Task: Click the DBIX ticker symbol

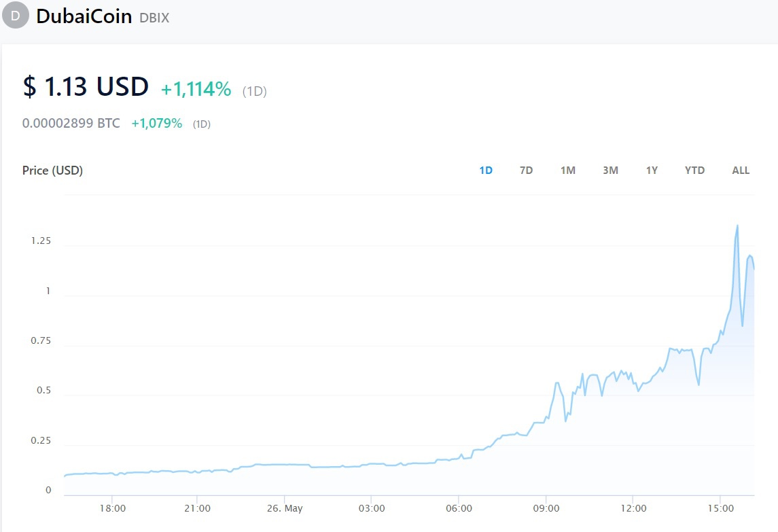Action: [x=154, y=18]
